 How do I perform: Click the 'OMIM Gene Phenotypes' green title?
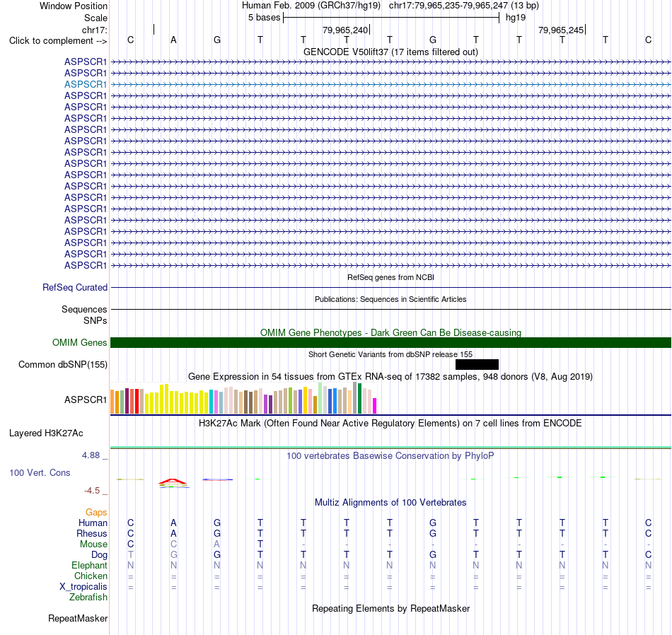(390, 332)
